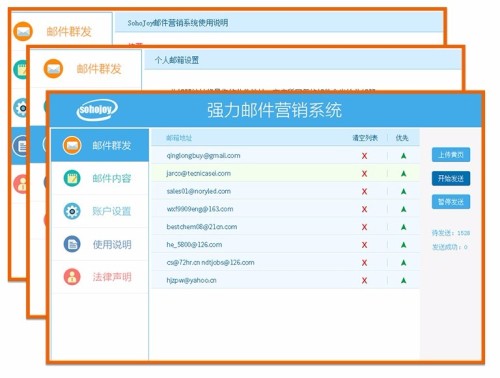Prioritize qinglongbuy@gmail.com with green arrow
Image resolution: width=500 pixels, height=378 pixels.
point(403,156)
